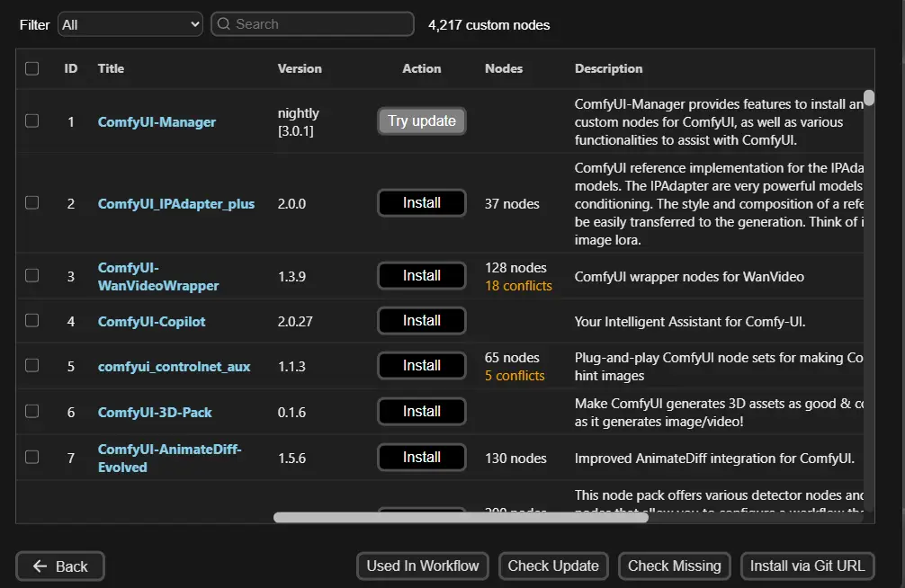
Task: Tick the ComfyUI-Copilot row checkbox
Action: click(32, 321)
